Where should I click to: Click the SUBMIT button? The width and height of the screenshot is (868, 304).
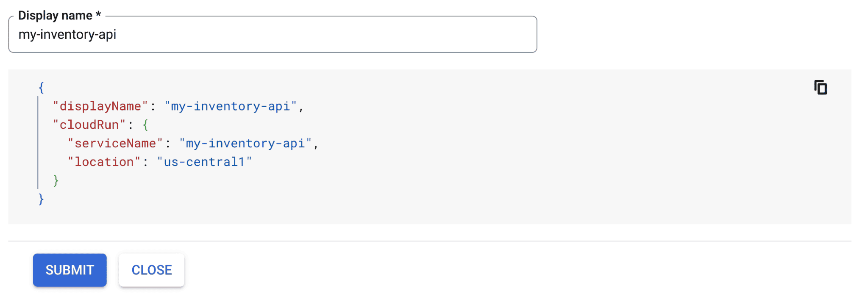coord(70,270)
